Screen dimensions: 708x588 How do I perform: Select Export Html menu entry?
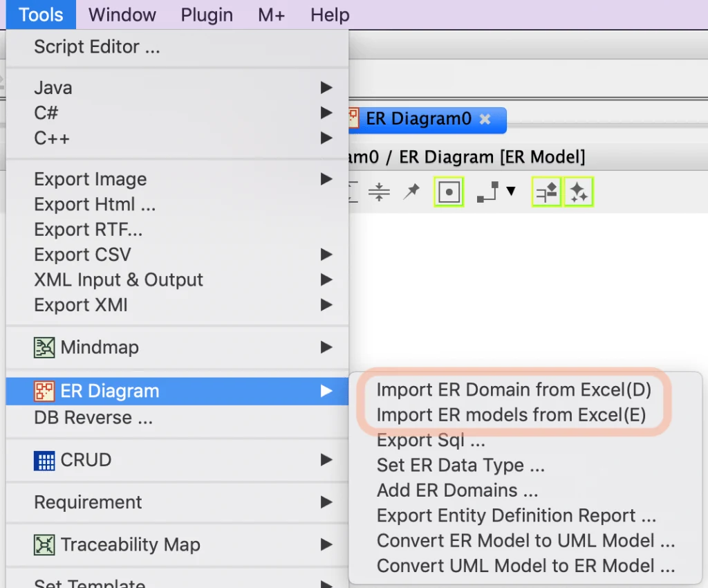[177, 205]
